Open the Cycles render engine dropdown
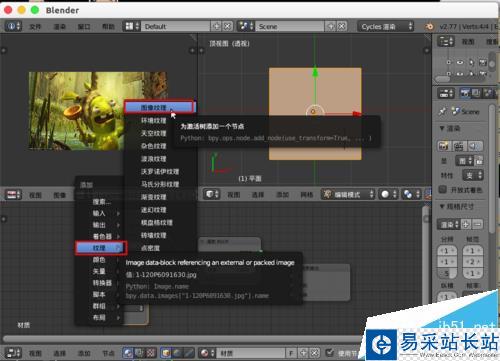The height and width of the screenshot is (361, 500). coord(385,26)
